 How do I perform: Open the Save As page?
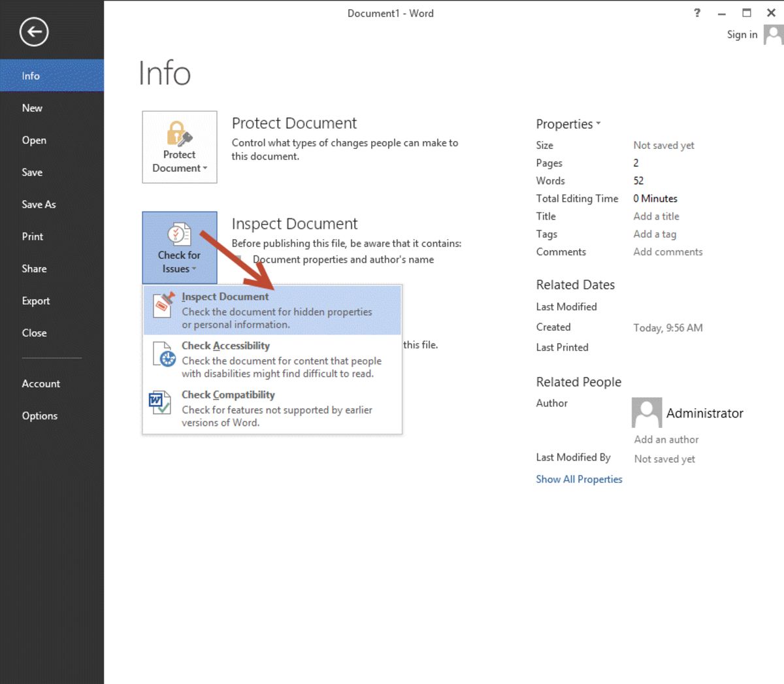coord(39,204)
